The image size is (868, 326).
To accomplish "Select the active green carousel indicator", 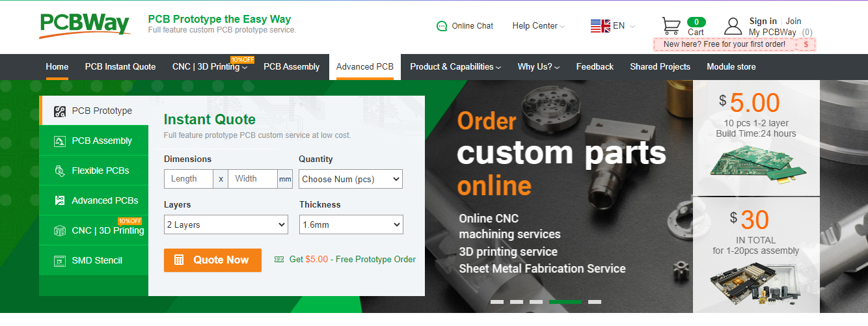I will [x=565, y=302].
